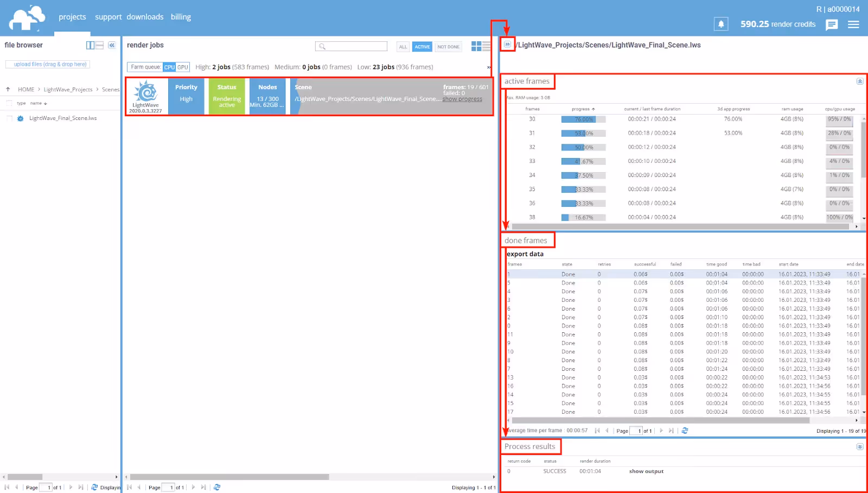Click the show progress link
868x493 pixels.
click(462, 99)
